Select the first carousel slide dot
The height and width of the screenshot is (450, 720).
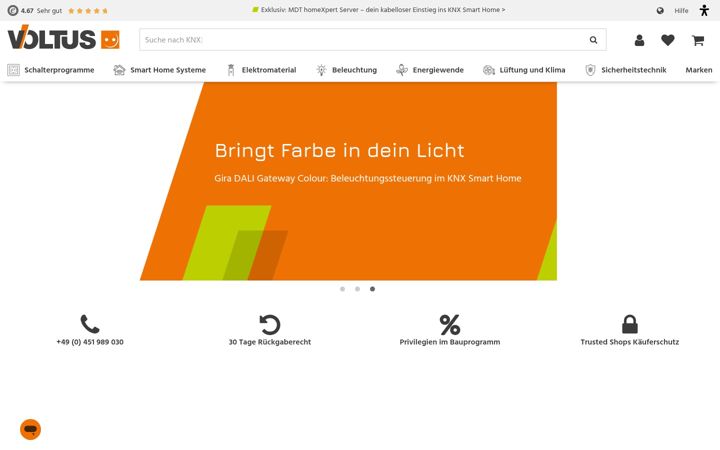click(342, 289)
